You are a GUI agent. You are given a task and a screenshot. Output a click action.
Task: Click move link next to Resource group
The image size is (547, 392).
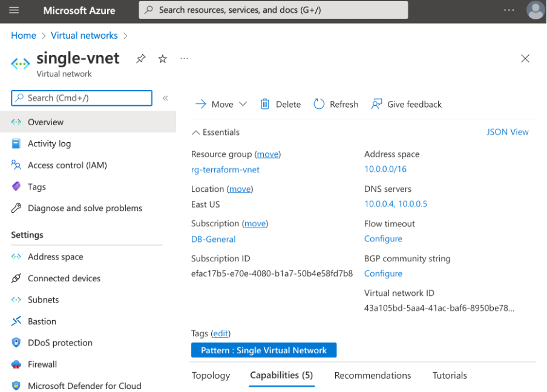[x=268, y=154]
